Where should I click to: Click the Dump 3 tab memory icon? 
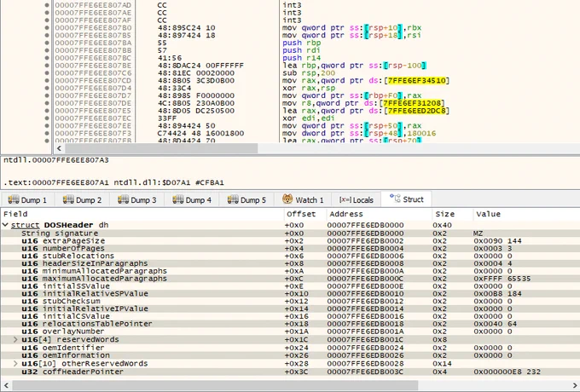(123, 200)
